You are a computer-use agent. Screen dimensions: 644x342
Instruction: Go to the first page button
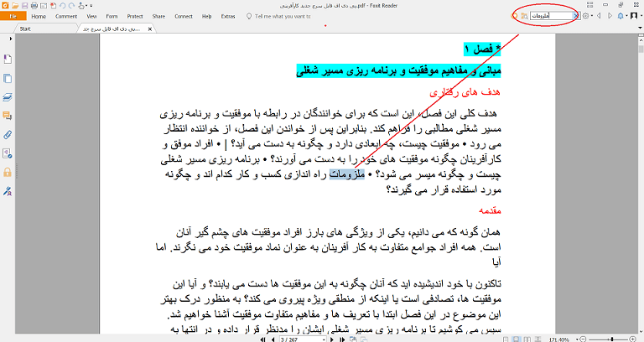coord(262,339)
